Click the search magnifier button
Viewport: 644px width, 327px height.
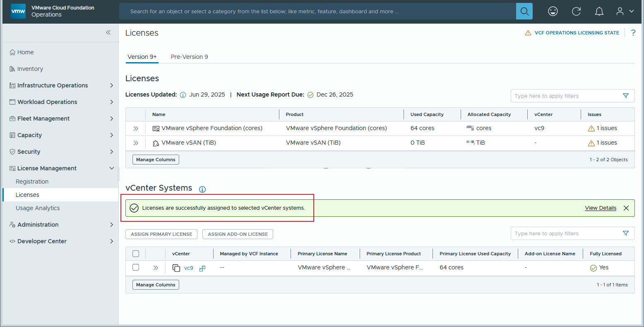click(524, 11)
